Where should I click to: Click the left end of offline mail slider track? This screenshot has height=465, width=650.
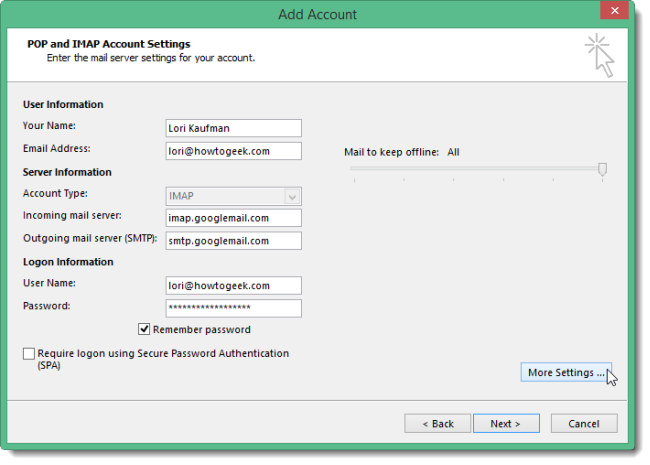click(x=354, y=170)
